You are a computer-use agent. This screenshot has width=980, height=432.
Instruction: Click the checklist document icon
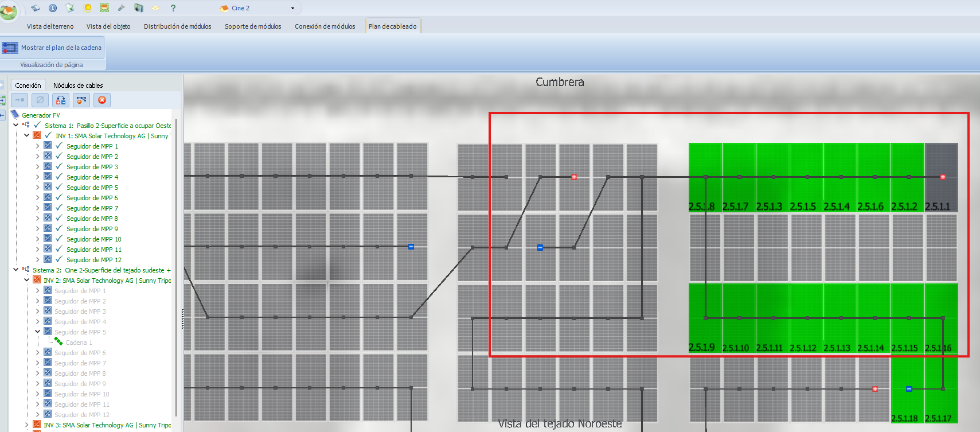(x=70, y=8)
